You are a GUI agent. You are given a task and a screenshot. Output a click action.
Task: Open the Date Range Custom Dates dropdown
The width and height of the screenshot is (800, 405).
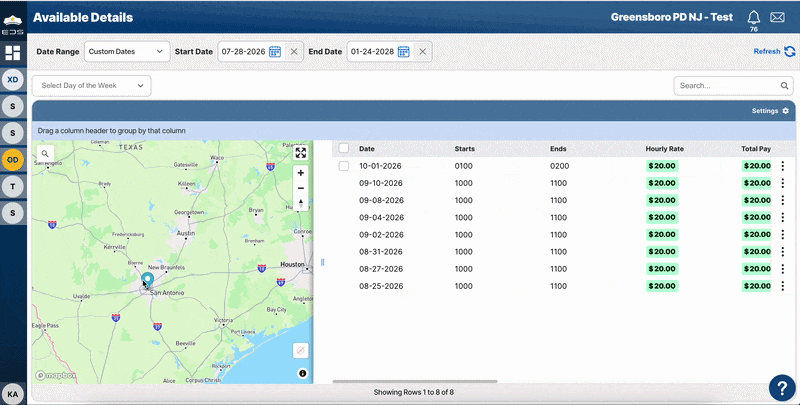click(x=127, y=52)
